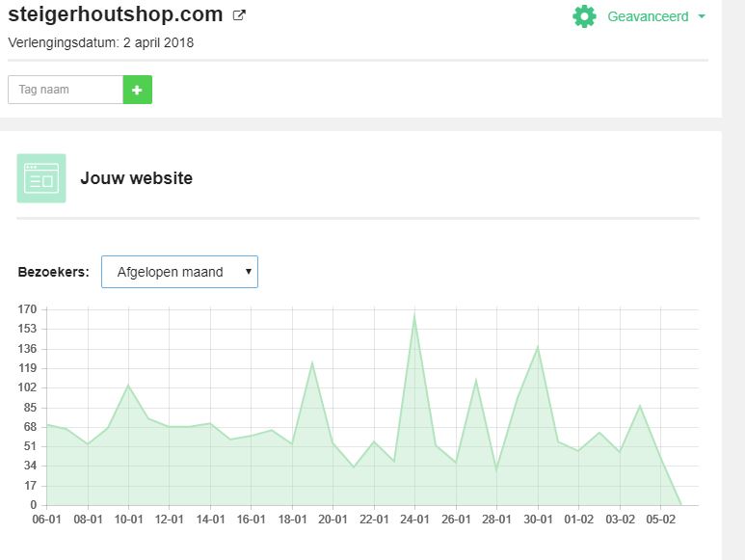Viewport: 745px width, 560px height.
Task: Open external link icon next to steigerhoutshop.com
Action: point(239,15)
